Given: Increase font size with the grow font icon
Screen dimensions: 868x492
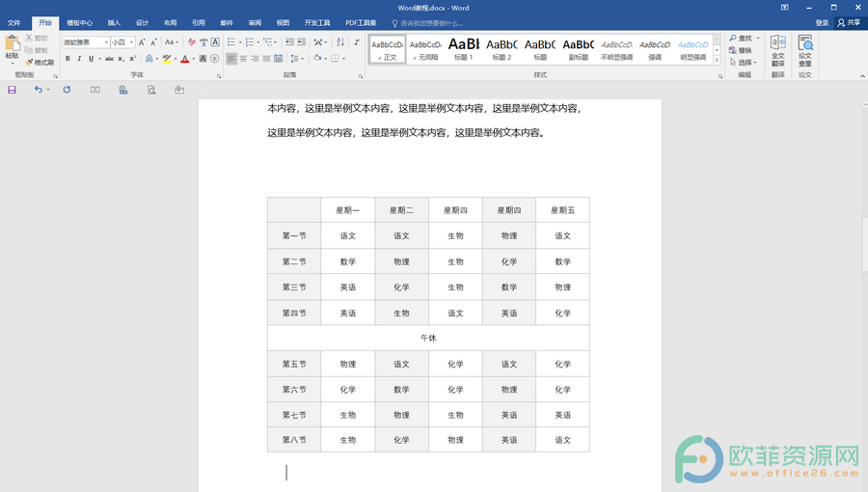Looking at the screenshot, I should click(x=142, y=42).
